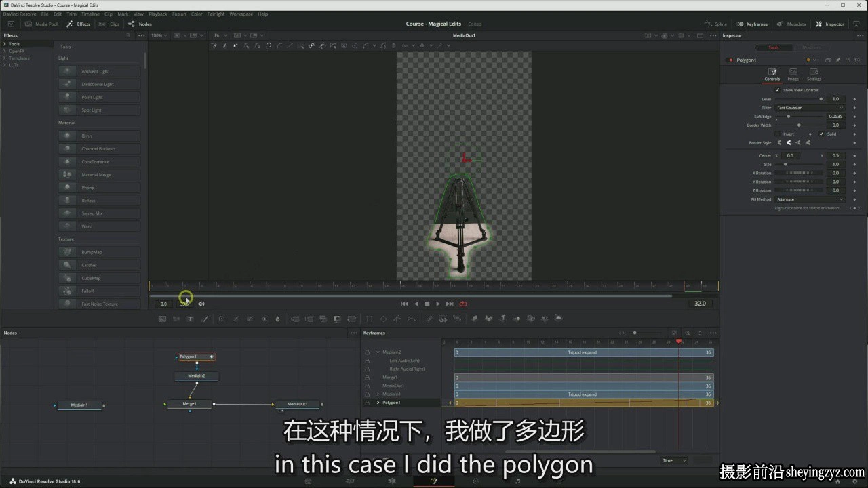Expand the Polygon1 row in Keyframes
The width and height of the screenshot is (868, 488).
tap(378, 403)
